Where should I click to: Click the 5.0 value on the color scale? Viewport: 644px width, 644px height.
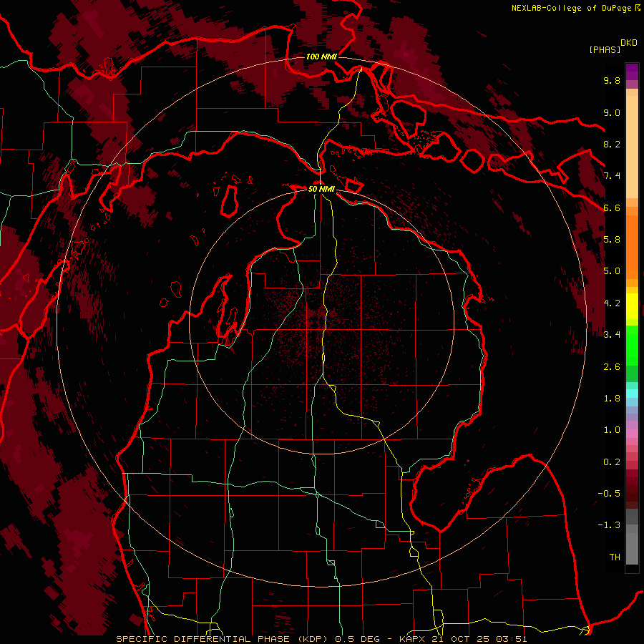tap(612, 271)
